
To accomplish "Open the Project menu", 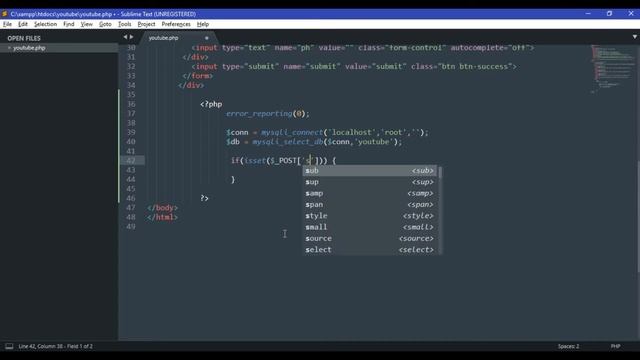I will (x=146, y=24).
